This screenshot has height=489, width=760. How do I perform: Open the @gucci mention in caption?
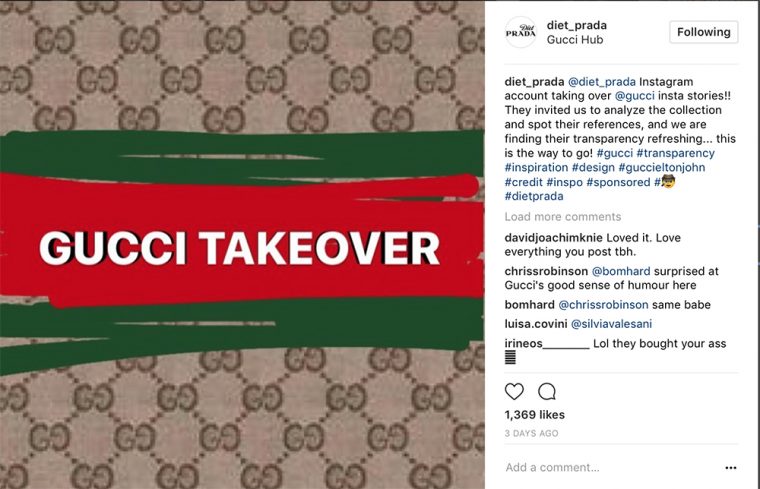click(634, 96)
